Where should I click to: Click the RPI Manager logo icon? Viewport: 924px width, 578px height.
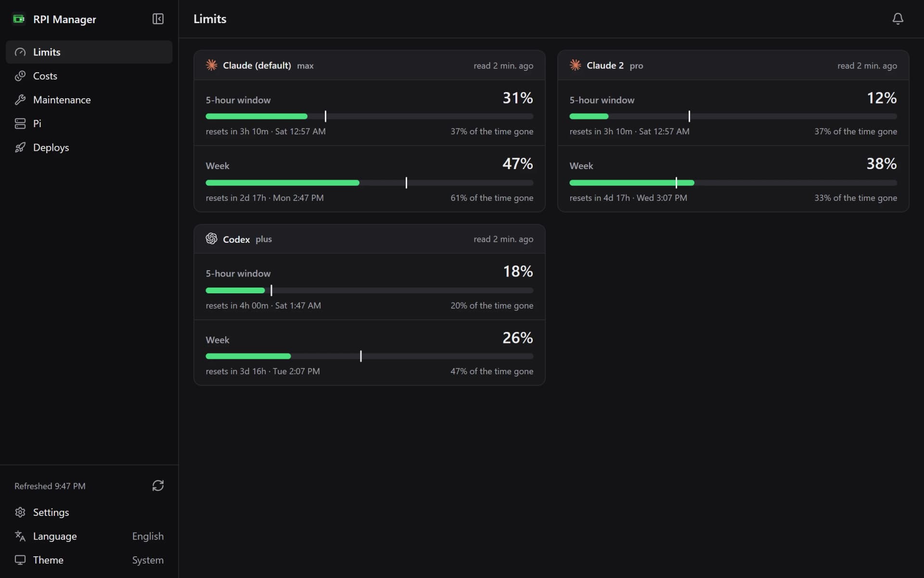coord(19,19)
